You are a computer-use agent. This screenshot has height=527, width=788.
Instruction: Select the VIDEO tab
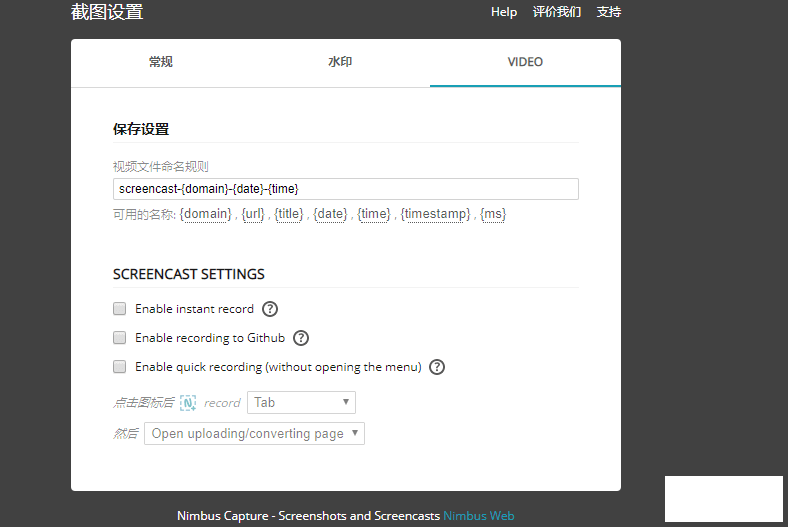click(x=525, y=62)
